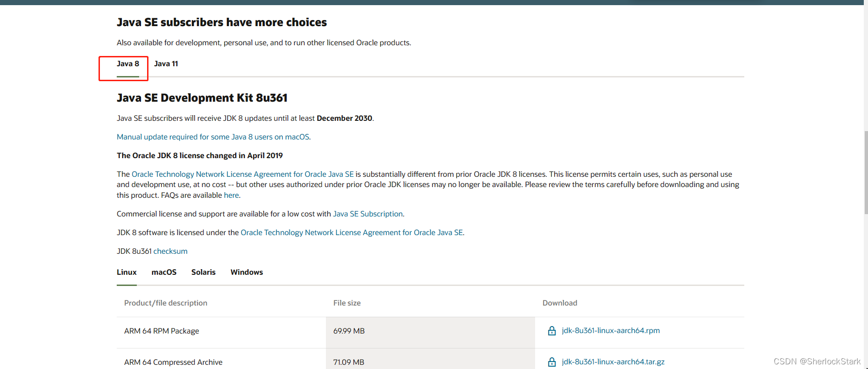This screenshot has width=868, height=369.
Task: Switch to the Java 11 tab
Action: [166, 64]
